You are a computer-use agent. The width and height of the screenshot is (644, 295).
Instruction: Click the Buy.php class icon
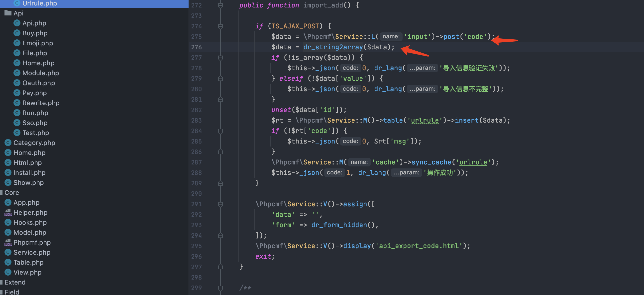pos(17,33)
